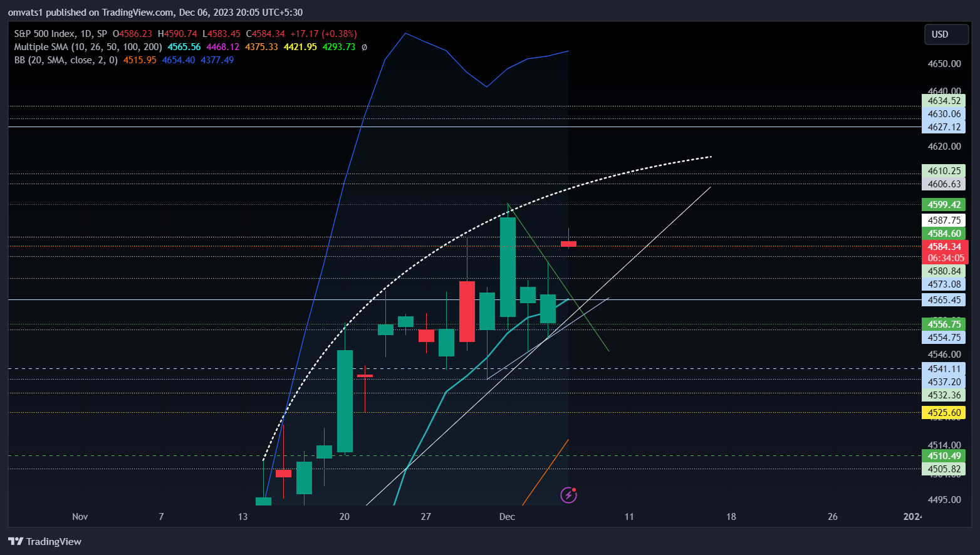This screenshot has height=555, width=980.
Task: Select price label 4580.84
Action: (944, 271)
